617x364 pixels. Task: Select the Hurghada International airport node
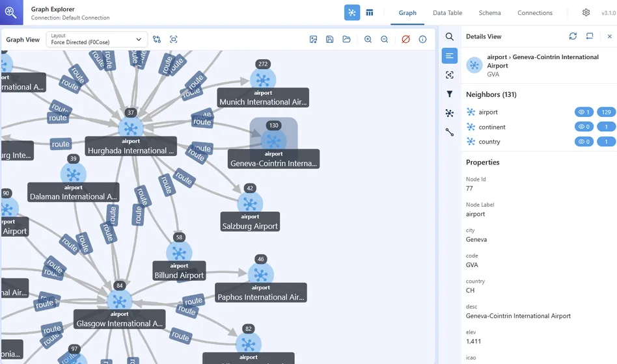coord(131,128)
